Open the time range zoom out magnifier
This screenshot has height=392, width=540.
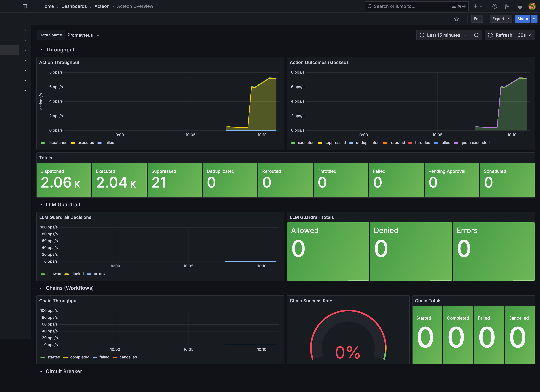click(x=477, y=35)
